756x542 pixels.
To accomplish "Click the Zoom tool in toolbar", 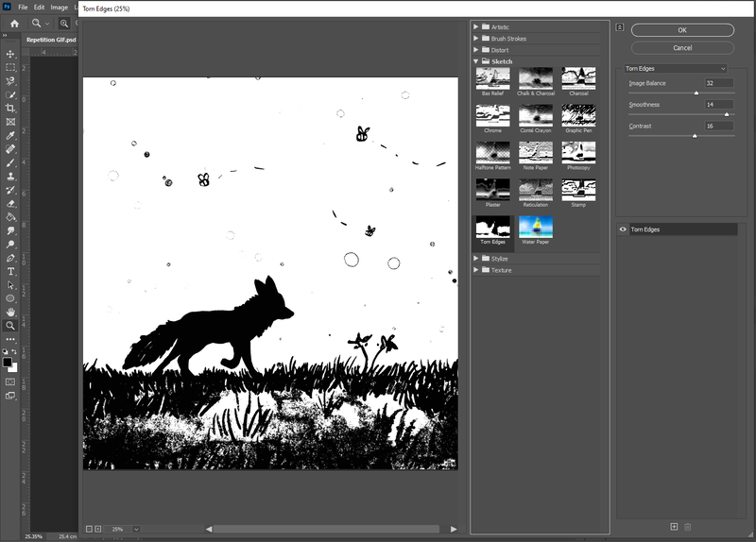I will point(10,326).
